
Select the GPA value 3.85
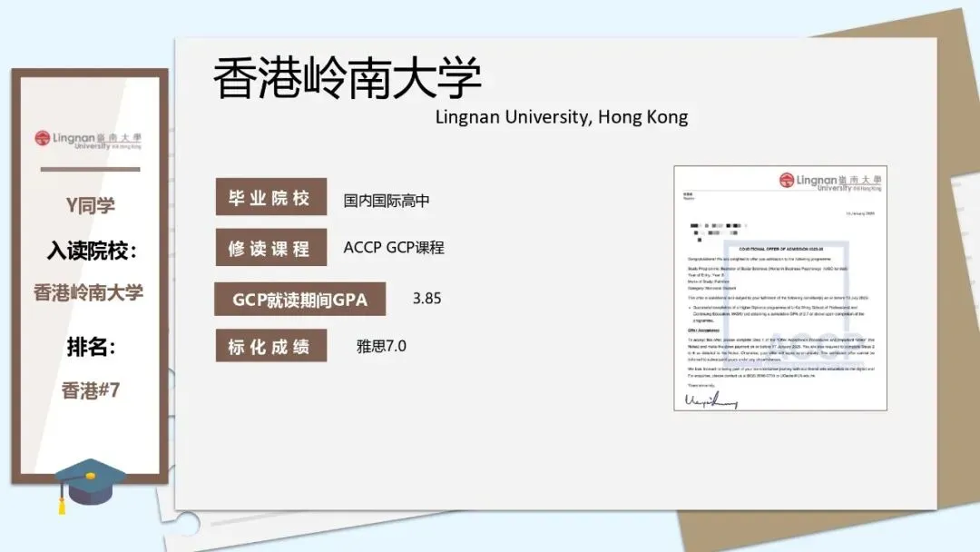click(x=426, y=298)
